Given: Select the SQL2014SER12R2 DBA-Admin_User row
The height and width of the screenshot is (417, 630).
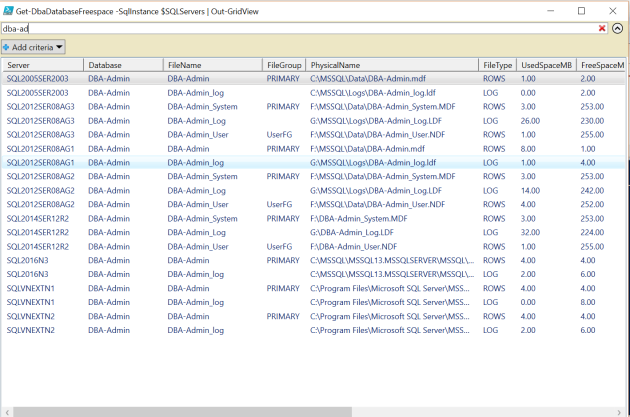Looking at the screenshot, I should tap(313, 247).
